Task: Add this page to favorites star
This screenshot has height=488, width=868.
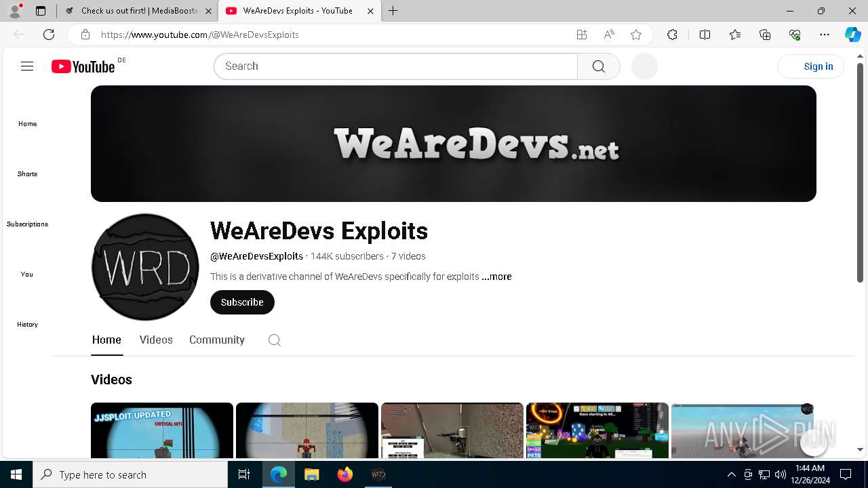Action: 636,35
